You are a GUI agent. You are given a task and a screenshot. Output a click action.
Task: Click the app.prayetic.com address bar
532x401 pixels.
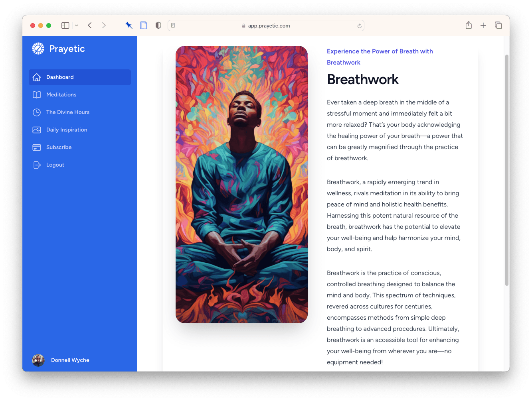[x=266, y=26]
